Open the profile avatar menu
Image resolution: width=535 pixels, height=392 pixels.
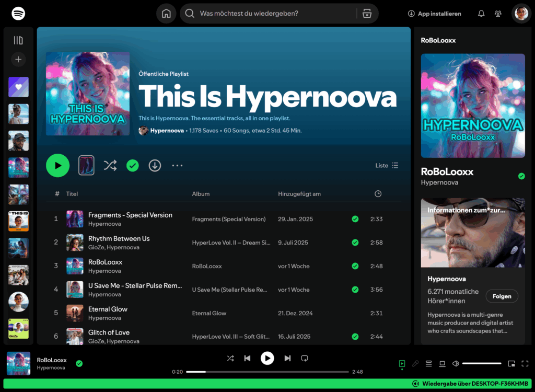coord(521,14)
